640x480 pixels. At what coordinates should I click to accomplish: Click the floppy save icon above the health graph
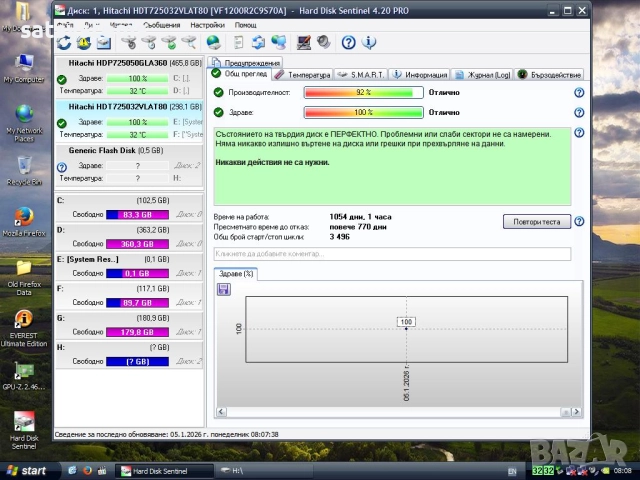pos(223,289)
